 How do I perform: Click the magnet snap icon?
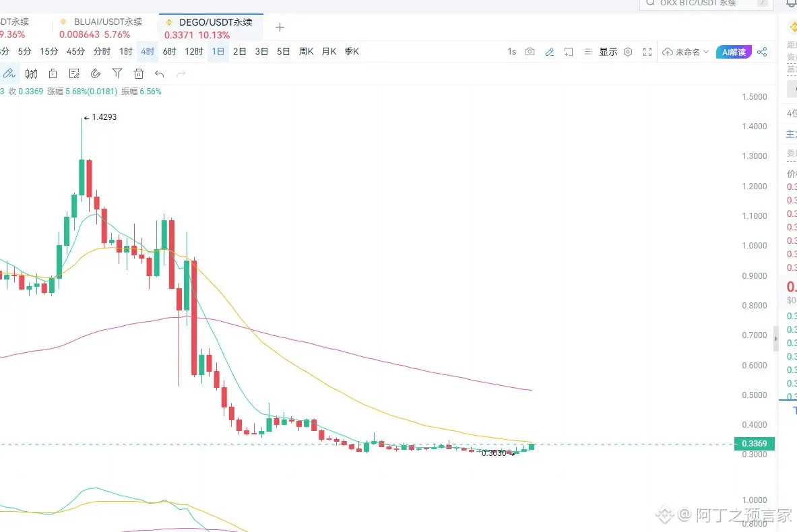pos(96,73)
